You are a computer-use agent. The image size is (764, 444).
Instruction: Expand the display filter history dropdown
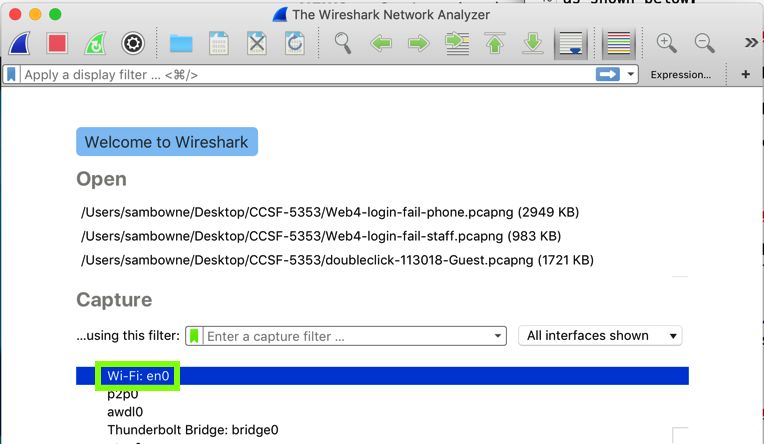point(631,75)
